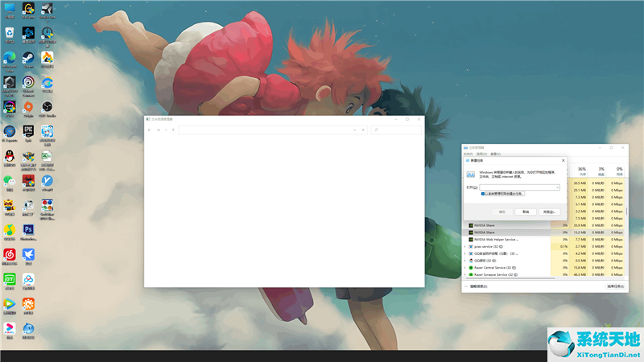This screenshot has height=362, width=644.
Task: Expand the pcas service process row
Action: (x=465, y=246)
